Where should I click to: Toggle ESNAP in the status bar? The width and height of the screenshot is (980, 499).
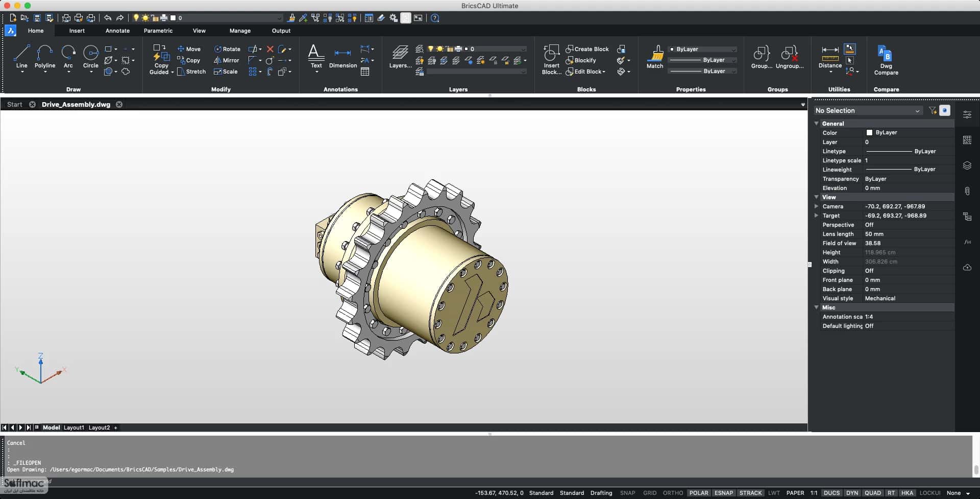click(723, 493)
